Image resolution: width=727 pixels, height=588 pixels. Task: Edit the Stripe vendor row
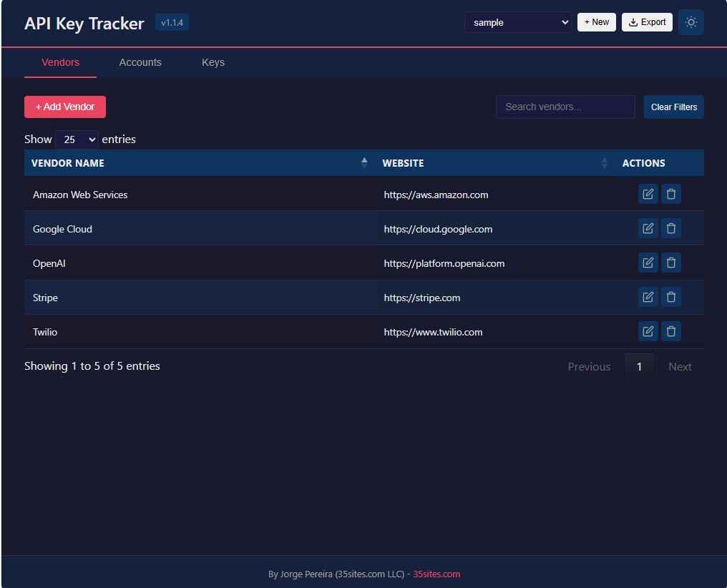[x=648, y=297]
